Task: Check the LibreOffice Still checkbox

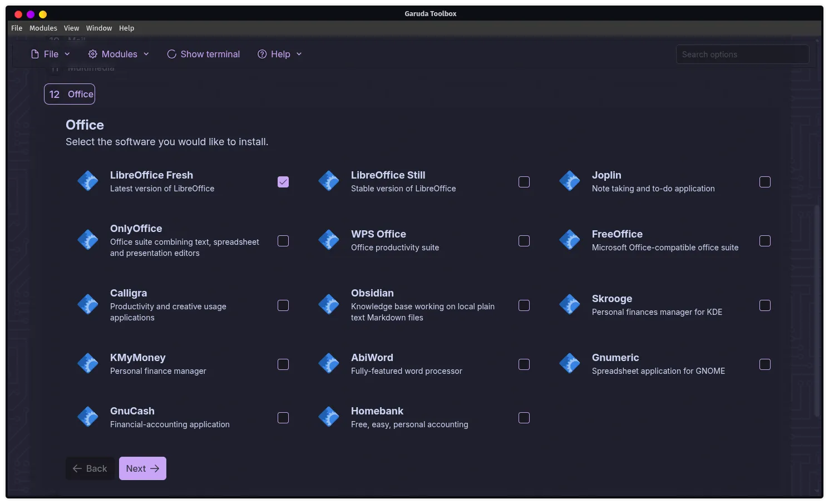Action: (524, 182)
